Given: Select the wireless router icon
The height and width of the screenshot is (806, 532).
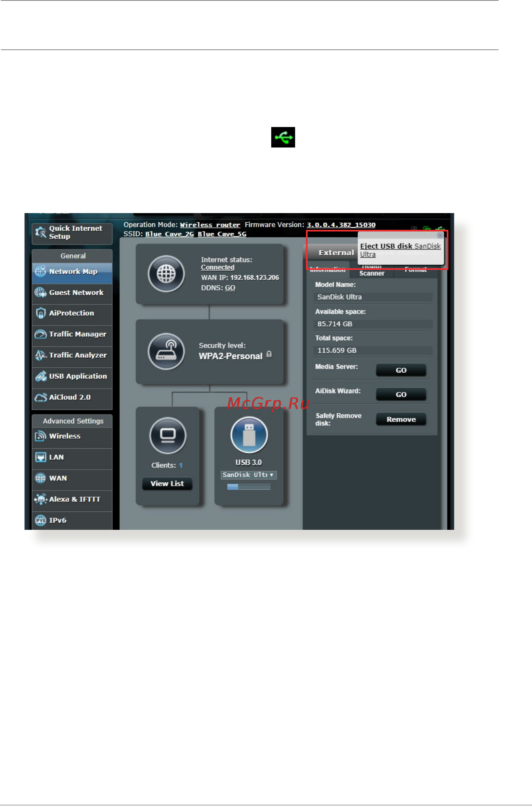Looking at the screenshot, I should click(166, 351).
